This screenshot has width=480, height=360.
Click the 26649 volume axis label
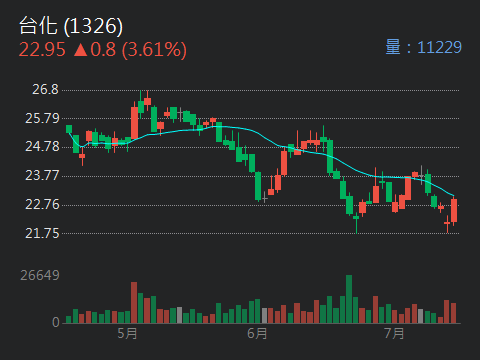point(40,275)
